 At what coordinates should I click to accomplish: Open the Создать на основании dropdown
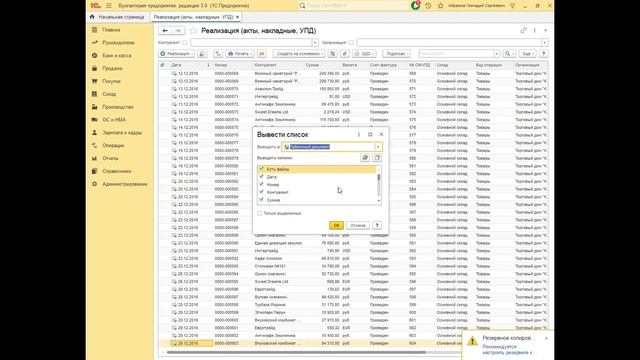299,53
